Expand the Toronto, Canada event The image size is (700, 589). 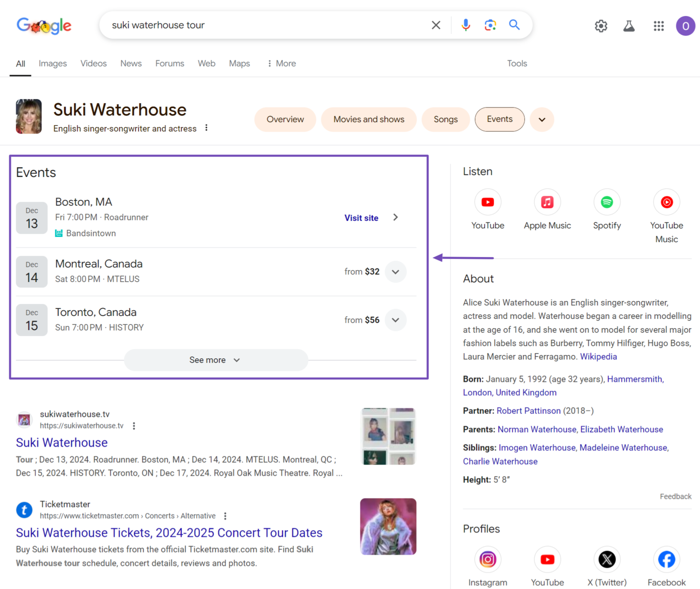(395, 320)
